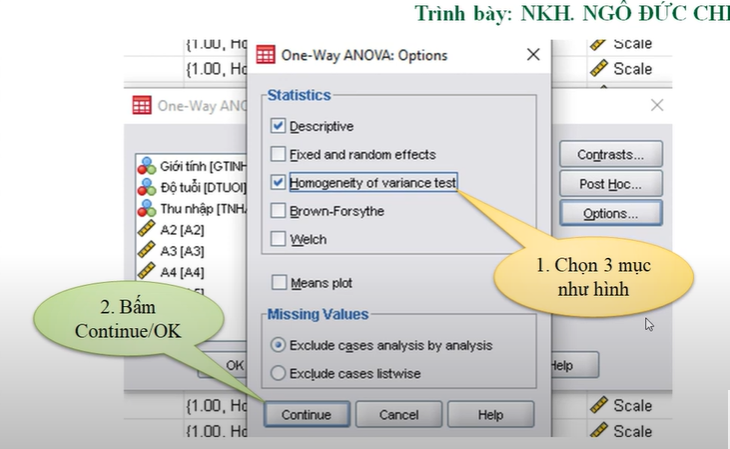Open the Contrasts settings button
Screen dimensions: 730x449
click(x=610, y=155)
